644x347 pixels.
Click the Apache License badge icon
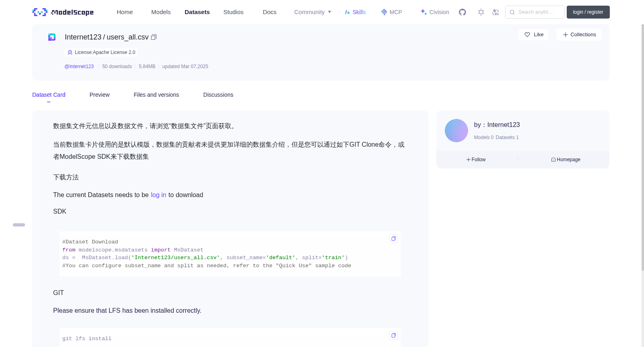[70, 52]
